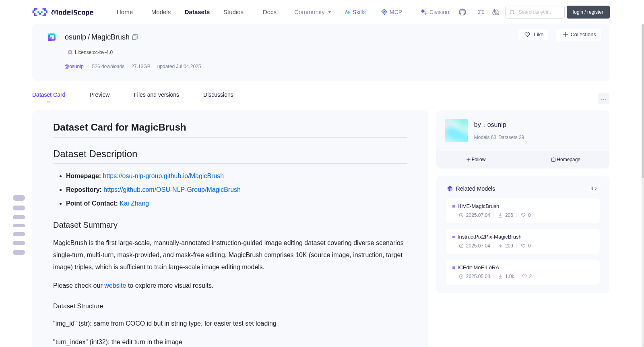Click the ModelScope logo
This screenshot has height=347, width=644.
coord(63,12)
